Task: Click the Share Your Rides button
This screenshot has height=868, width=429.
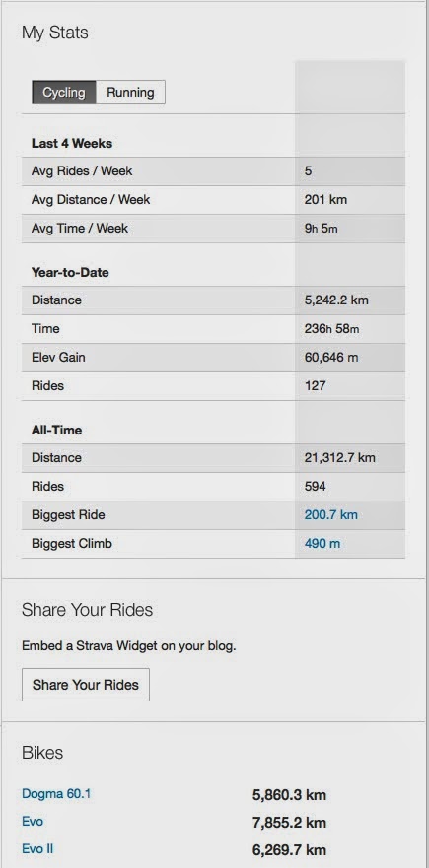Action: point(86,685)
